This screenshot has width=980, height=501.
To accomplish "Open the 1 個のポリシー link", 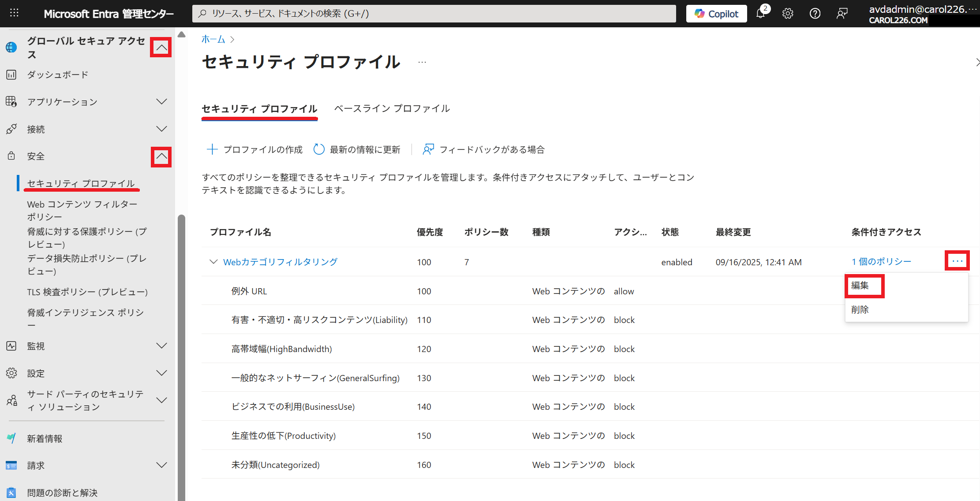I will [881, 262].
